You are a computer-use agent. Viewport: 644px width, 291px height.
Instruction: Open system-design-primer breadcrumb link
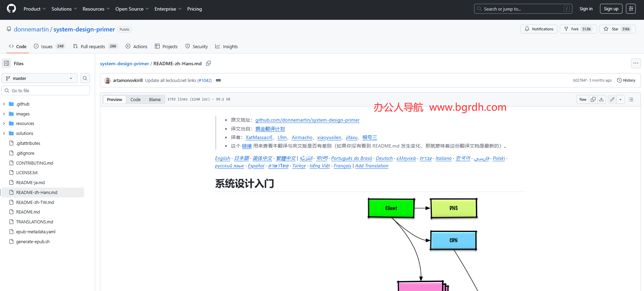point(125,64)
